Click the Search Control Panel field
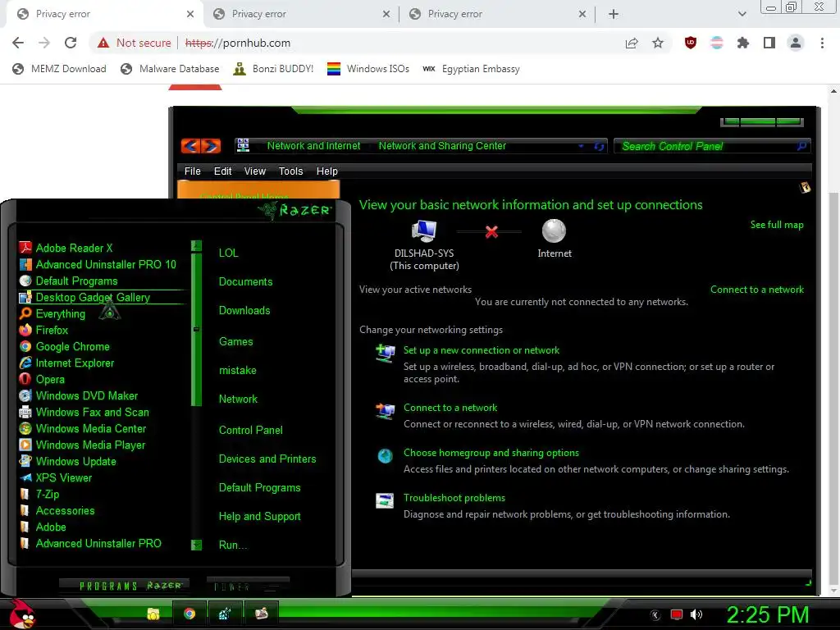This screenshot has width=840, height=630. pyautogui.click(x=712, y=146)
